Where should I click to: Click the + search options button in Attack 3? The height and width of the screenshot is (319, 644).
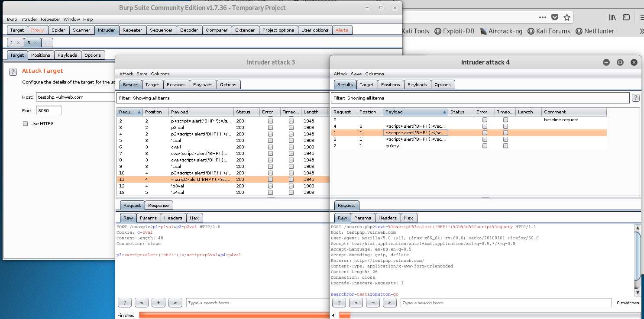(x=159, y=303)
